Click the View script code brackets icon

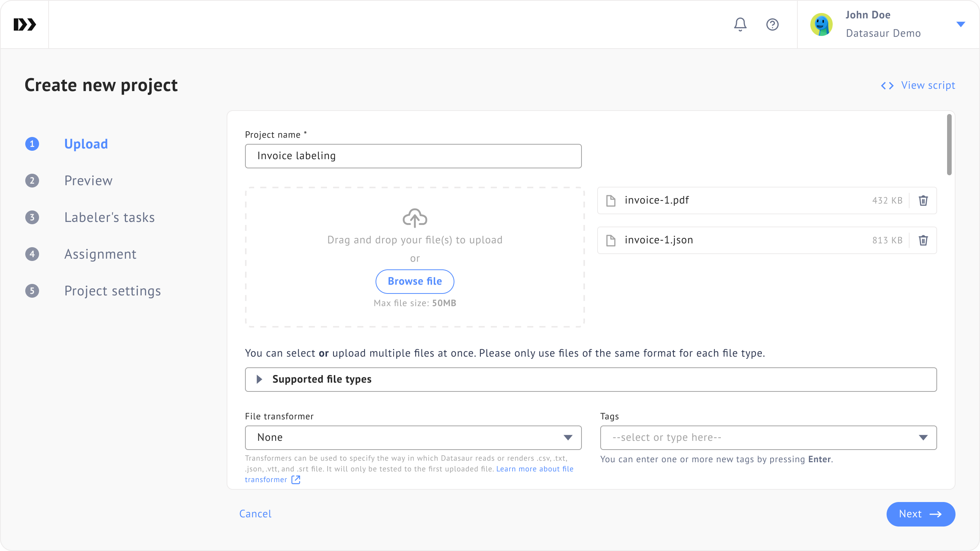pos(887,86)
